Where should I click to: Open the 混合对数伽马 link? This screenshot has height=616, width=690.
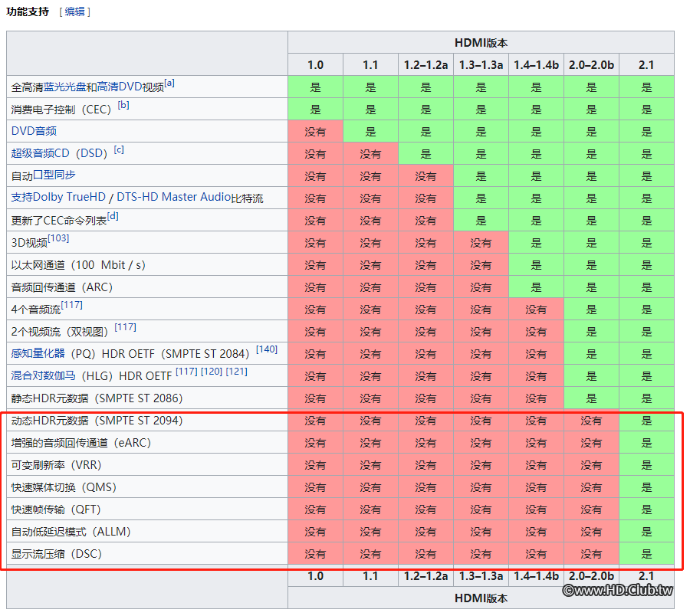(43, 376)
